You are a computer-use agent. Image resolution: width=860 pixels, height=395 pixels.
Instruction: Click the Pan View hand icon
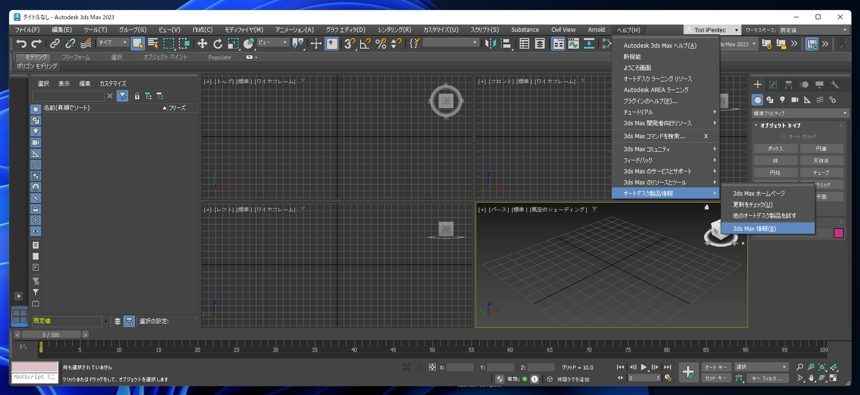coord(811,378)
